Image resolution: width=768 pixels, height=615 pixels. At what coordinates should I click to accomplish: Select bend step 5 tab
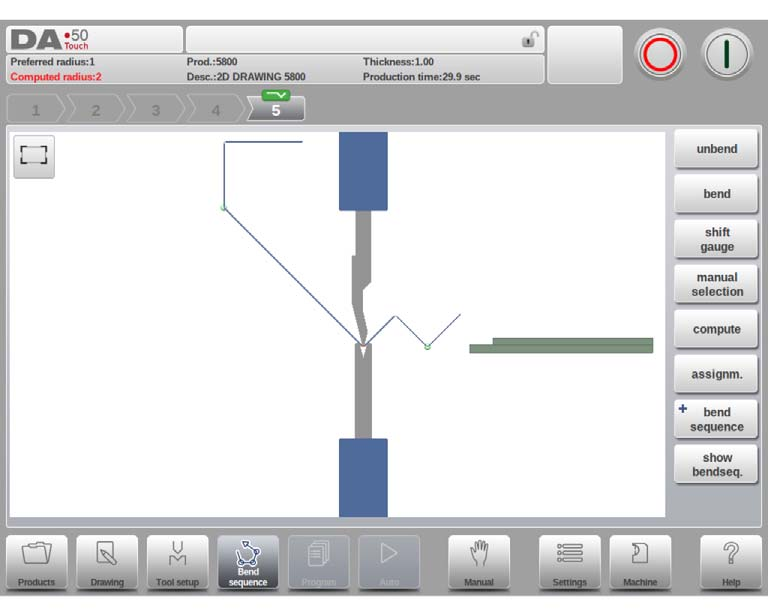point(276,108)
